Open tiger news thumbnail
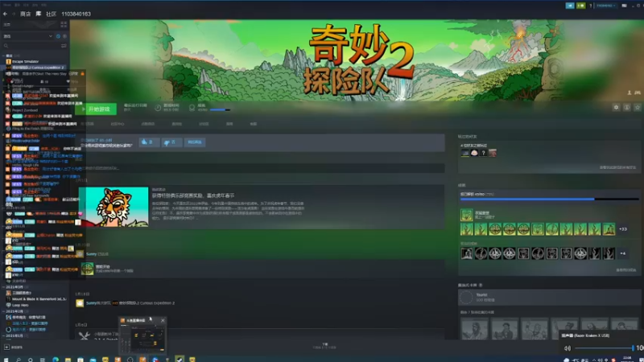Screen dimensions: 644x362 pyautogui.click(x=114, y=207)
